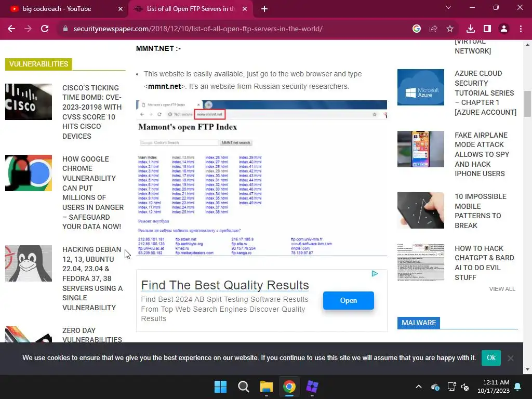Image resolution: width=532 pixels, height=399 pixels.
Task: Go back using the browser back arrow
Action: click(x=11, y=29)
